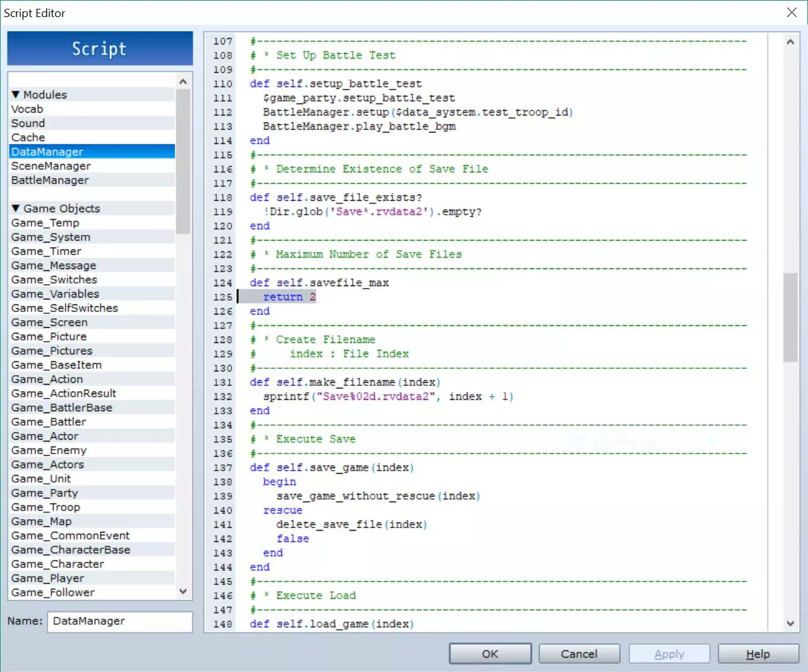This screenshot has width=808, height=672.
Task: Click the script list scroll up arrow
Action: pos(183,81)
